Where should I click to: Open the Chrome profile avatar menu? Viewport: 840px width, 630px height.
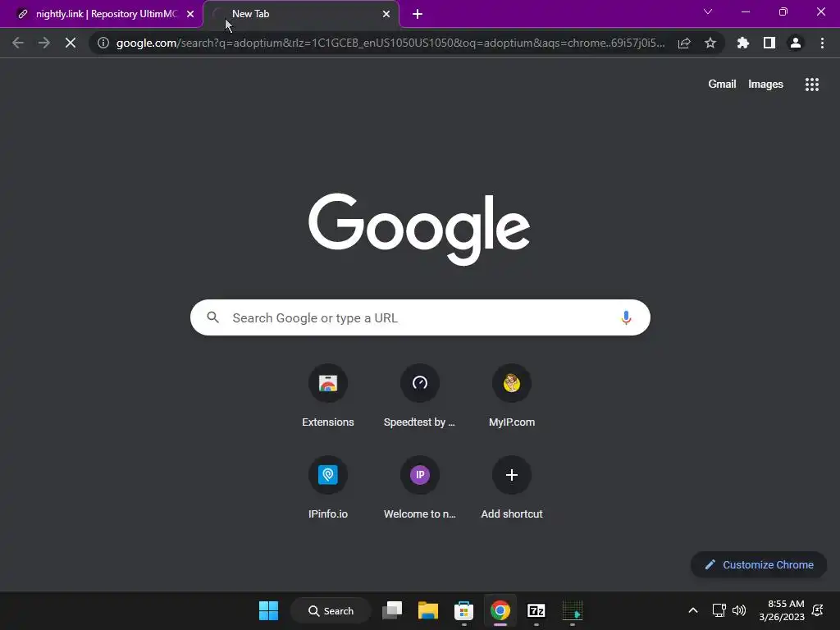796,43
